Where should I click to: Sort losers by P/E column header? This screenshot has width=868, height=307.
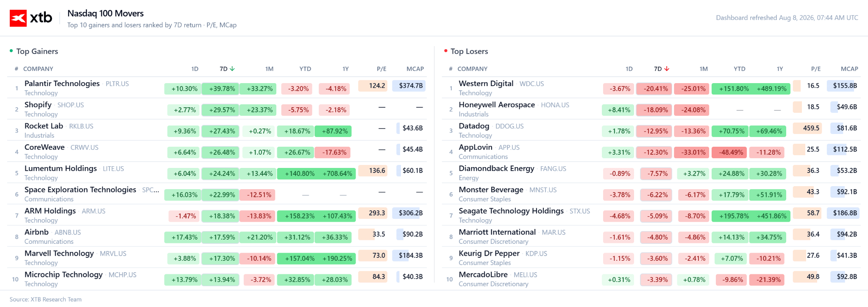(816, 69)
